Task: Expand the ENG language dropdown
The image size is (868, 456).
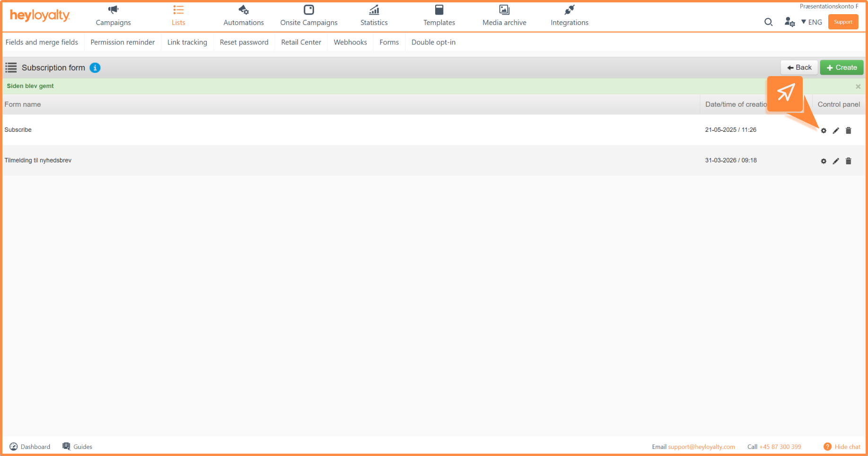Action: [x=812, y=22]
